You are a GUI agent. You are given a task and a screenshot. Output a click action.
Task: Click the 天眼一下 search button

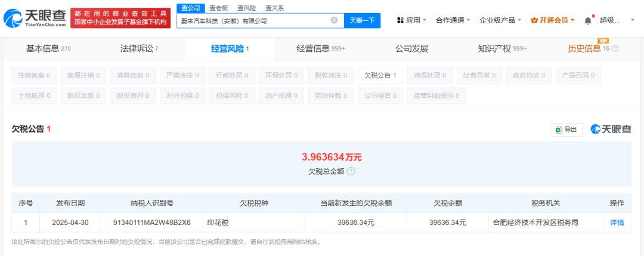pyautogui.click(x=363, y=20)
